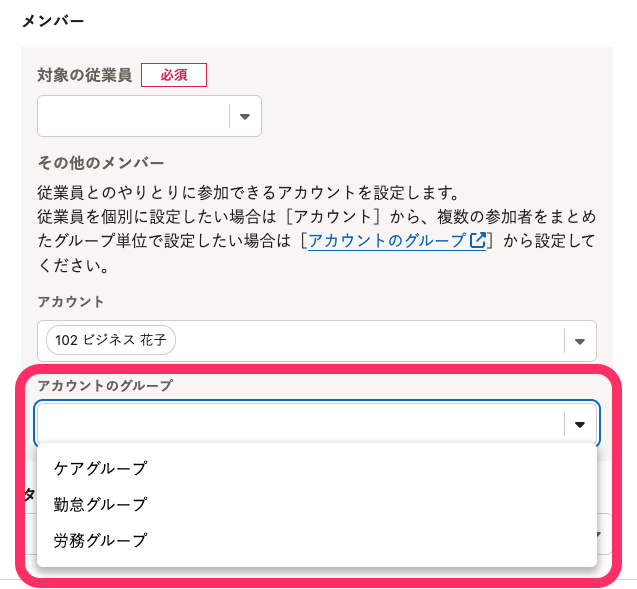Choose ケアグループ from the list

pos(100,468)
